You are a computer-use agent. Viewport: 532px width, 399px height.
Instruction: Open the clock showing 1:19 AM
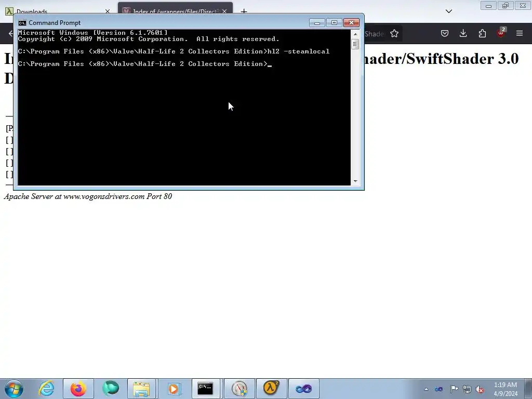pos(505,385)
